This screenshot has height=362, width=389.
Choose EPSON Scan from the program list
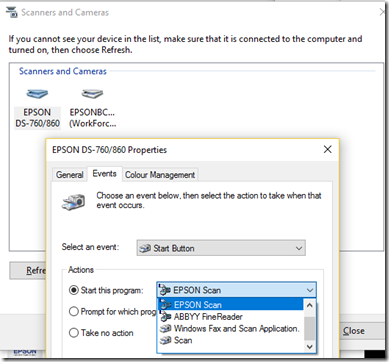pyautogui.click(x=230, y=305)
